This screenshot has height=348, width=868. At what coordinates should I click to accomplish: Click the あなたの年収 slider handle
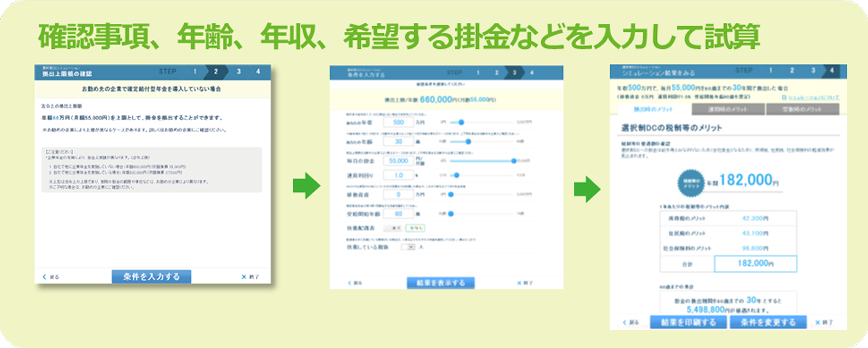coord(461,122)
